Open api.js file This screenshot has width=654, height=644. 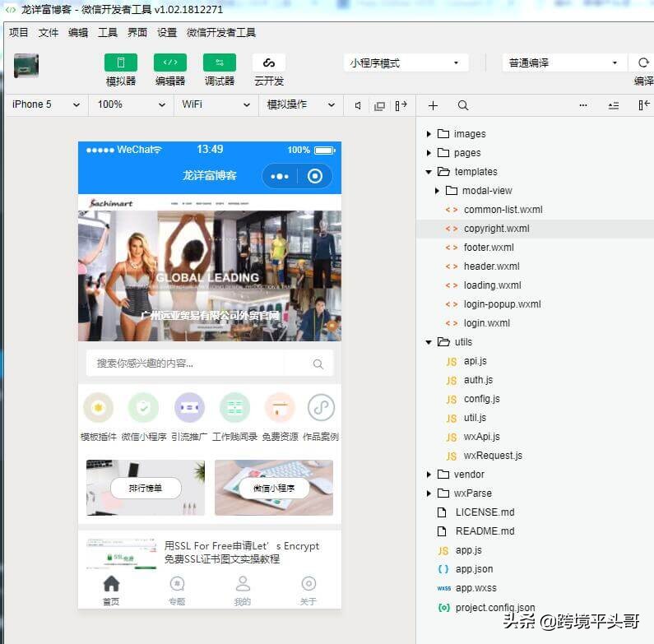click(475, 361)
